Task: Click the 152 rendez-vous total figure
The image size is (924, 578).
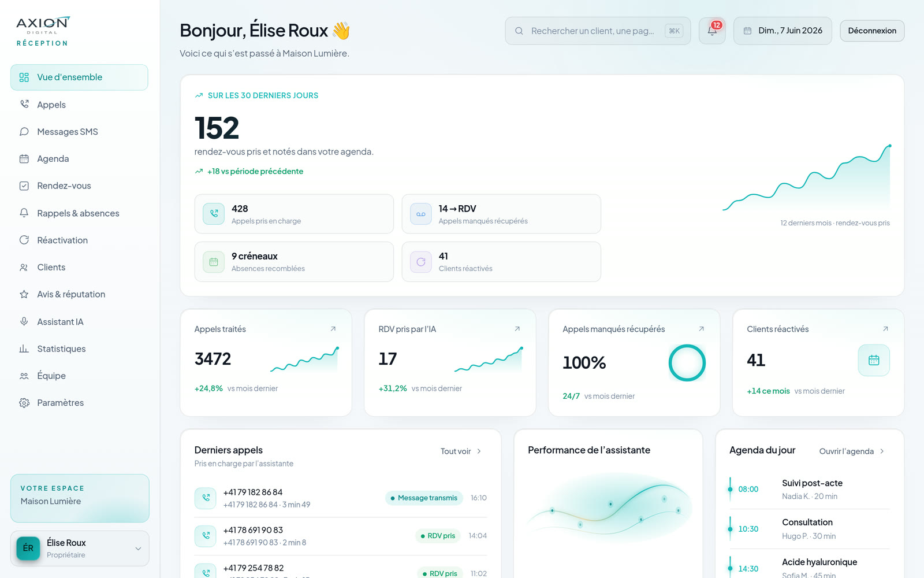Action: tap(217, 128)
